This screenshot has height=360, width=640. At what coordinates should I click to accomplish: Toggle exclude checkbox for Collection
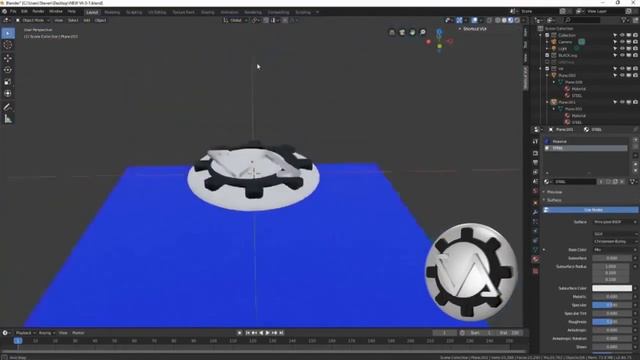547,36
